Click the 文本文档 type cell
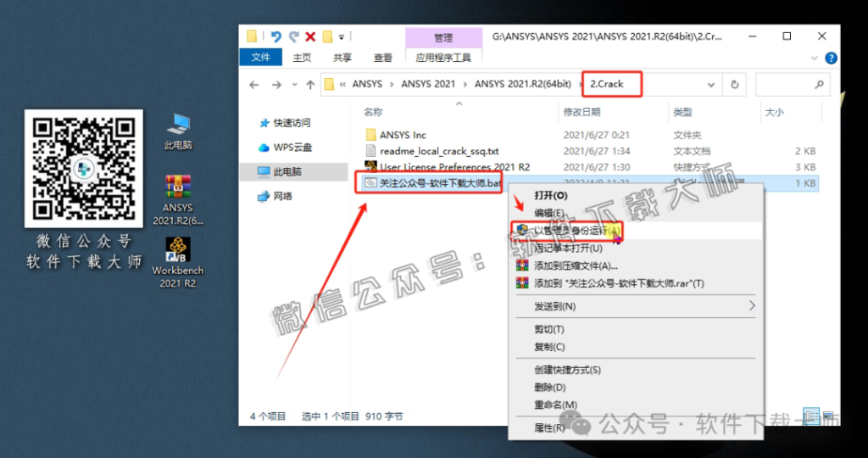Image resolution: width=868 pixels, height=458 pixels. click(x=692, y=151)
